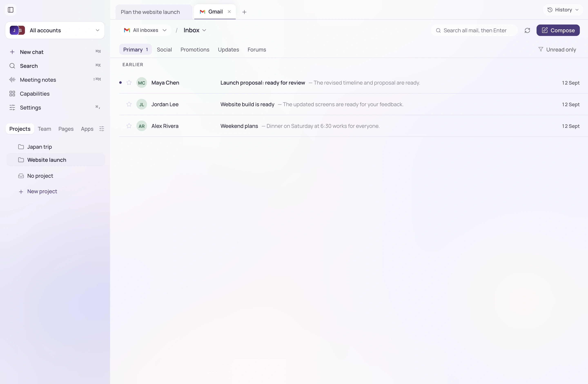This screenshot has width=588, height=384.
Task: Create a New project
Action: click(56, 192)
